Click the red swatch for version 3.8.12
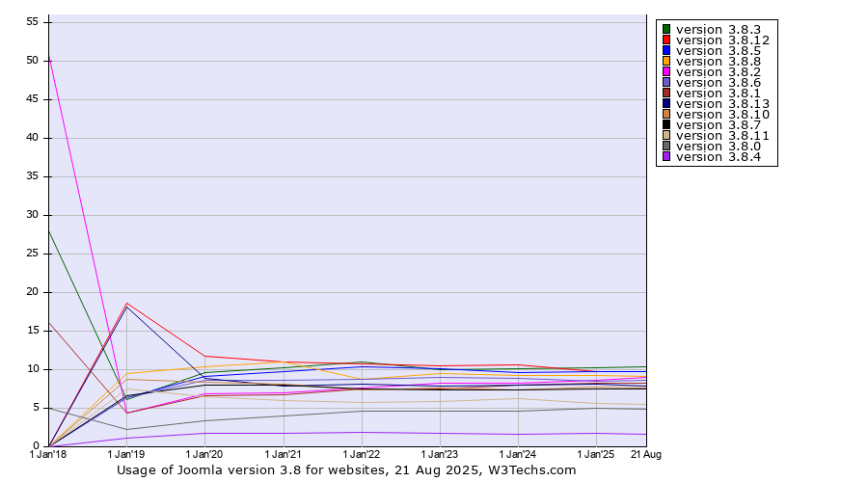Viewport: 868px width, 482px height. pyautogui.click(x=666, y=40)
